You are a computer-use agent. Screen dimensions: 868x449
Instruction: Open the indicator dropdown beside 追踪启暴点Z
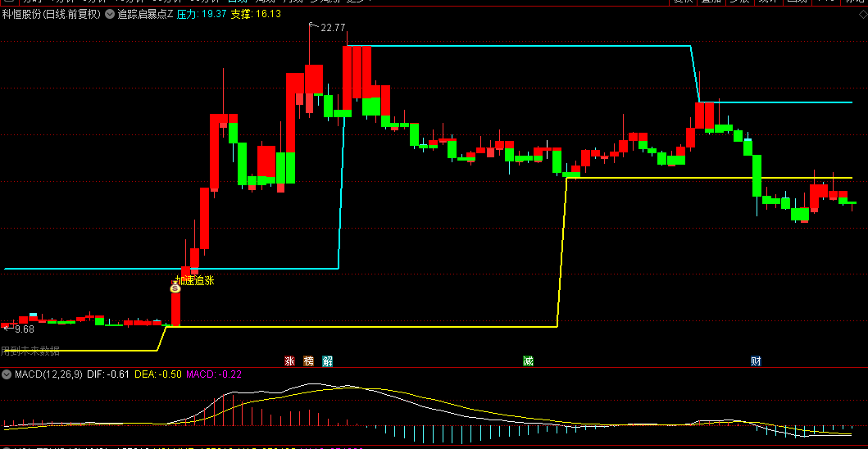coord(110,15)
